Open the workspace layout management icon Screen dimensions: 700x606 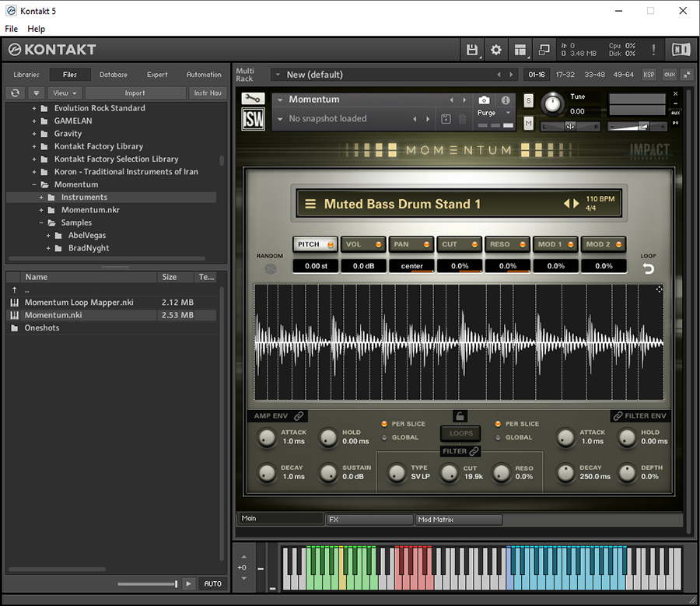tap(520, 50)
